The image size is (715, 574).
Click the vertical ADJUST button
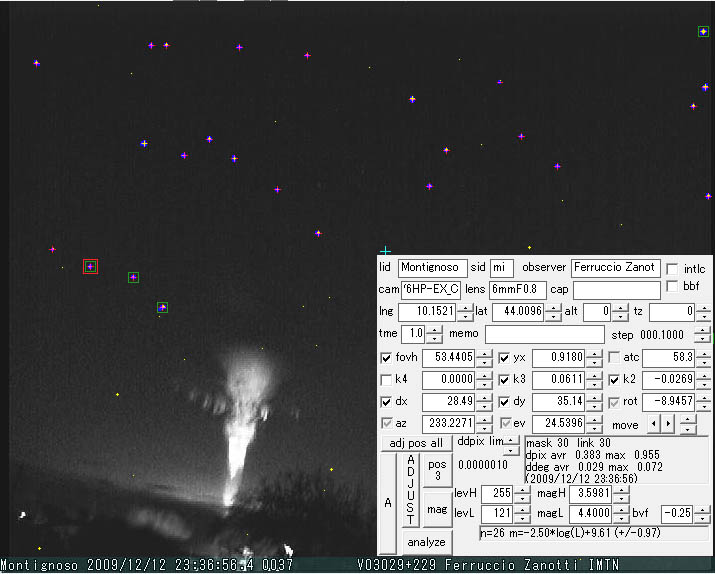(x=411, y=490)
